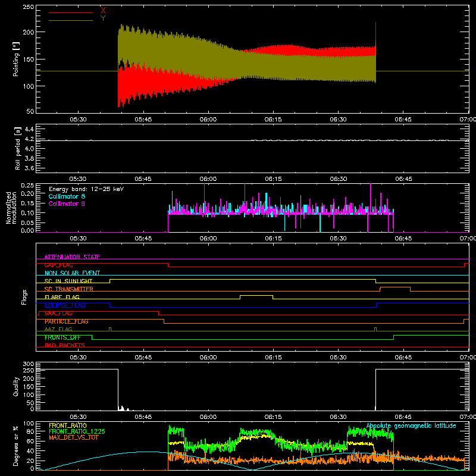Screen dimensions: 476x476
Task: Click the 80 tick on Degrees axis
Action: (x=31, y=431)
